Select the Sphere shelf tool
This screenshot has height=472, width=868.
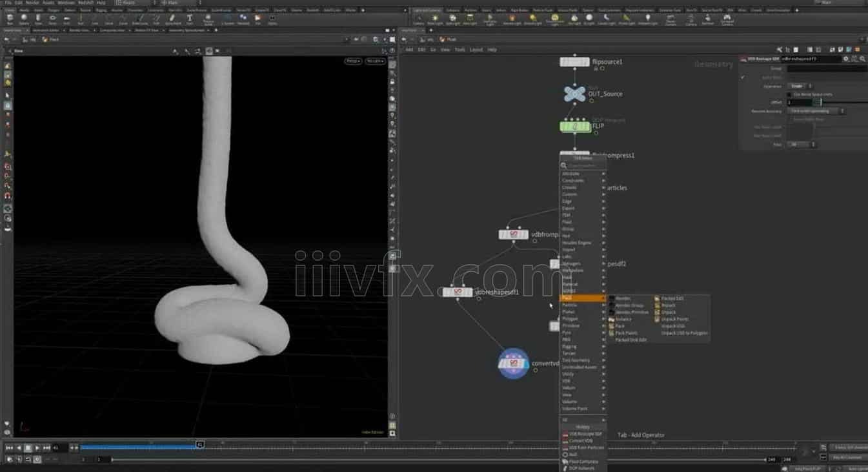[x=24, y=19]
